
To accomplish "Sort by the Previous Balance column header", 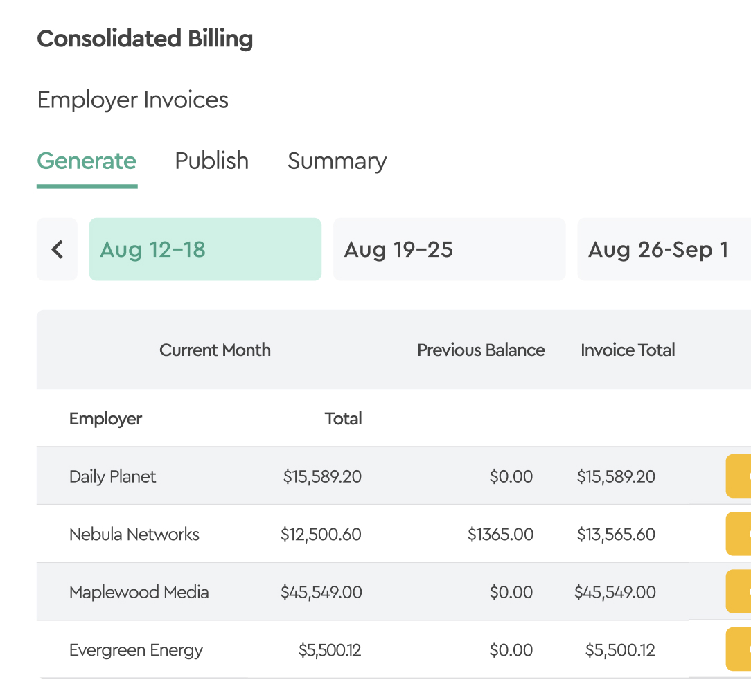I will click(x=481, y=350).
